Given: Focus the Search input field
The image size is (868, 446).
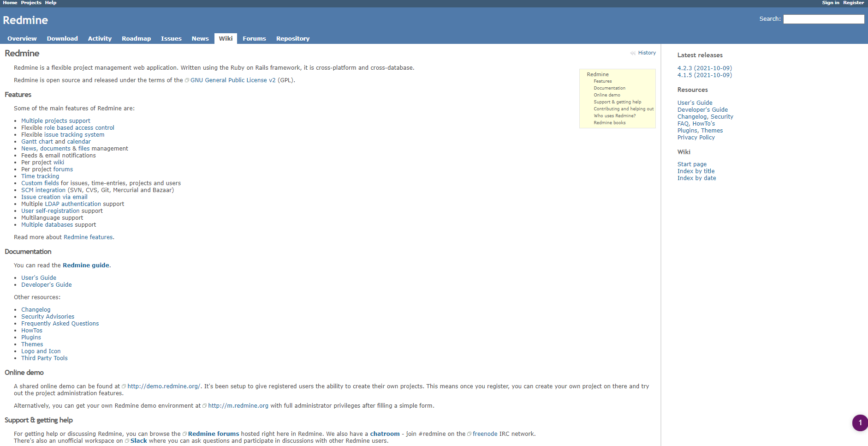Looking at the screenshot, I should tap(824, 19).
